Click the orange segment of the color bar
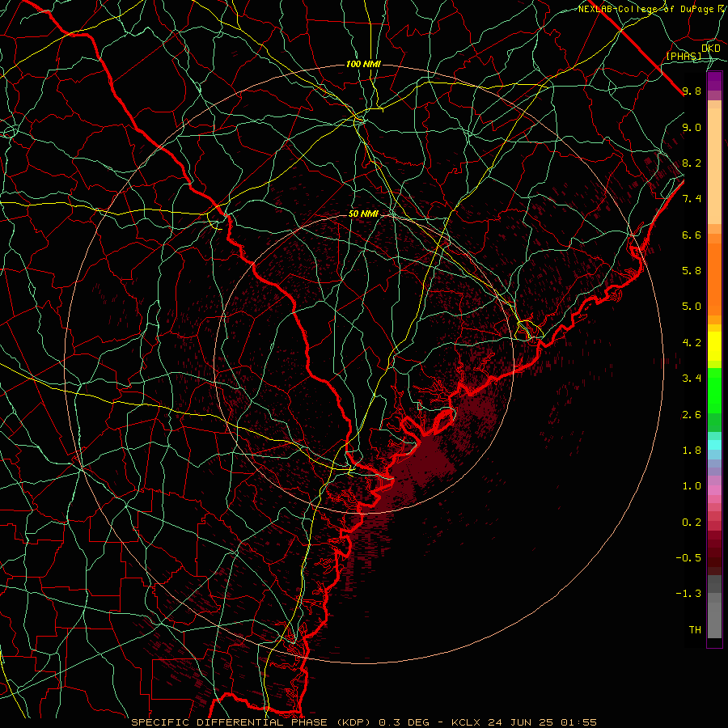Viewport: 728px width, 728px height. 714,278
